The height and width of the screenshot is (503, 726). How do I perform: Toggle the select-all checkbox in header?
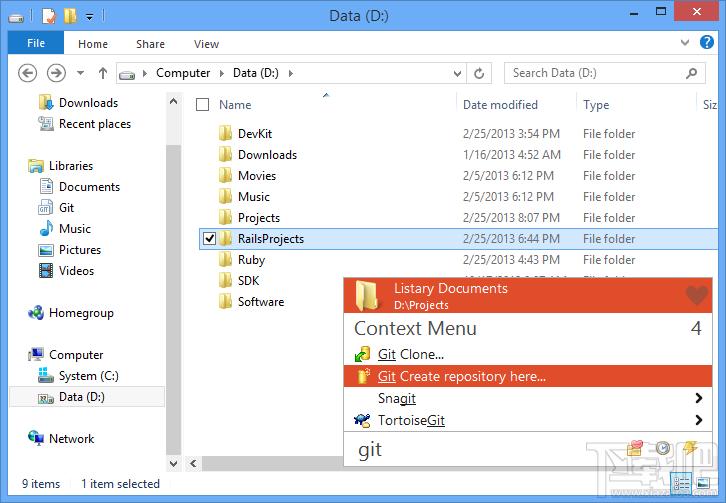point(202,105)
